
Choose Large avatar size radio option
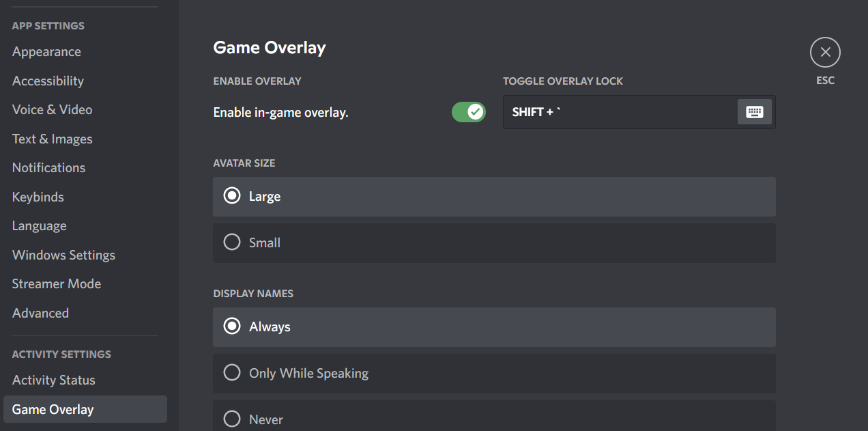tap(494, 197)
